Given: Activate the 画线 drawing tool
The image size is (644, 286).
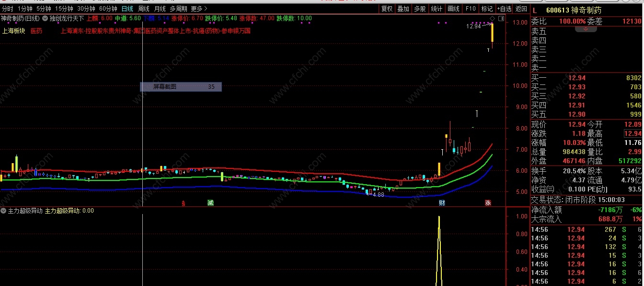Looking at the screenshot, I should click(453, 9).
